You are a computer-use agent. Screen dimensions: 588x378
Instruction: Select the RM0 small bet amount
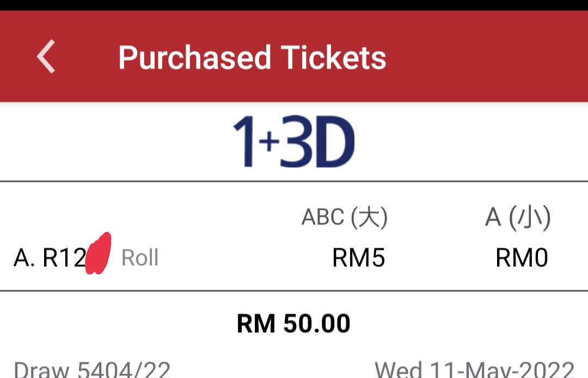tap(522, 258)
